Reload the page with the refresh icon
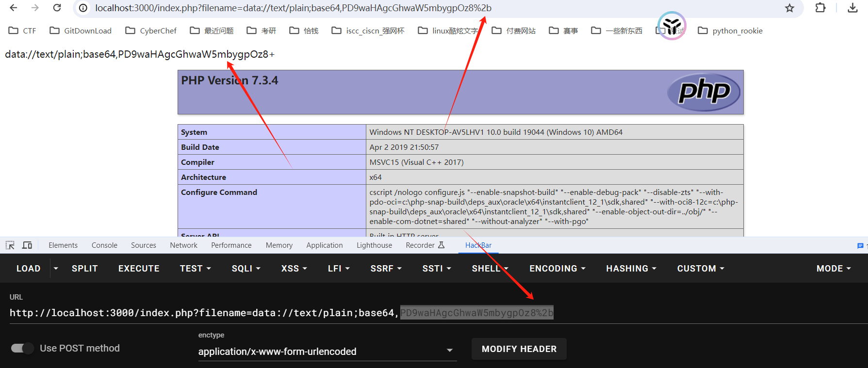868x368 pixels. click(57, 8)
